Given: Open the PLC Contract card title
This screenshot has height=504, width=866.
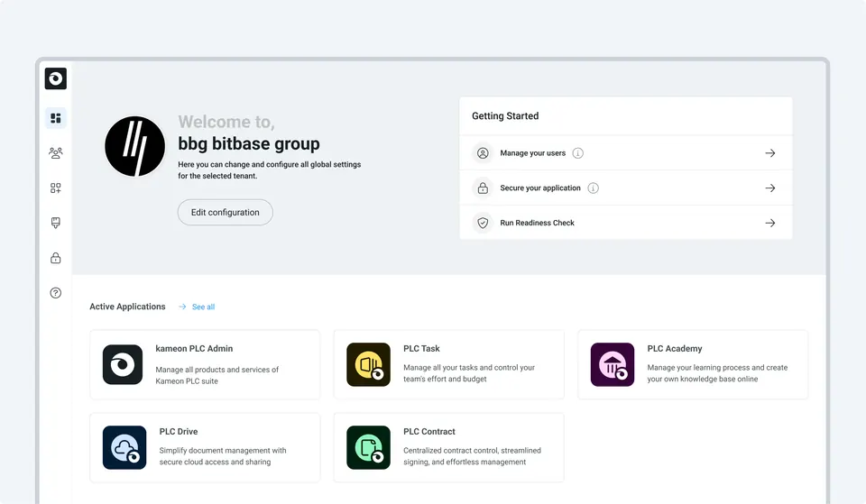Looking at the screenshot, I should [429, 431].
